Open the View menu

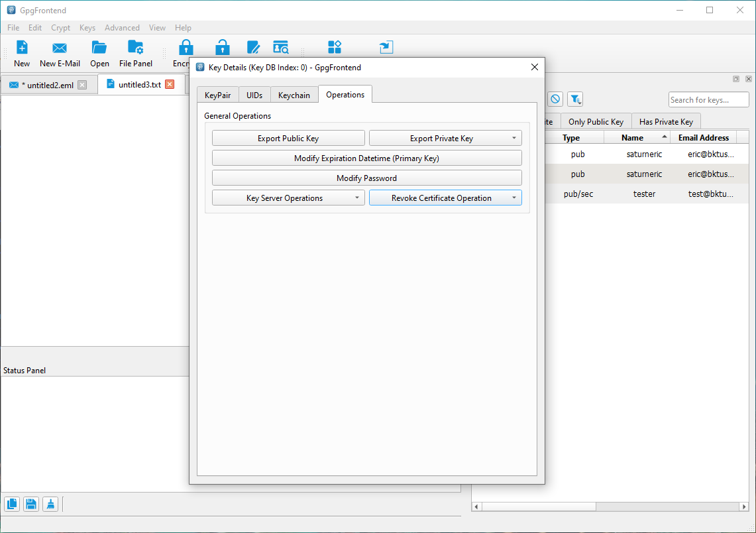tap(157, 27)
